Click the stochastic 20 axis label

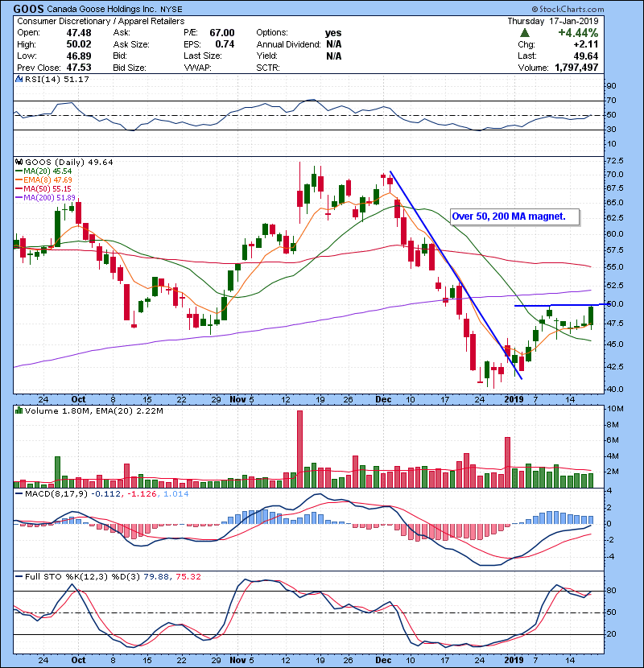tap(611, 634)
